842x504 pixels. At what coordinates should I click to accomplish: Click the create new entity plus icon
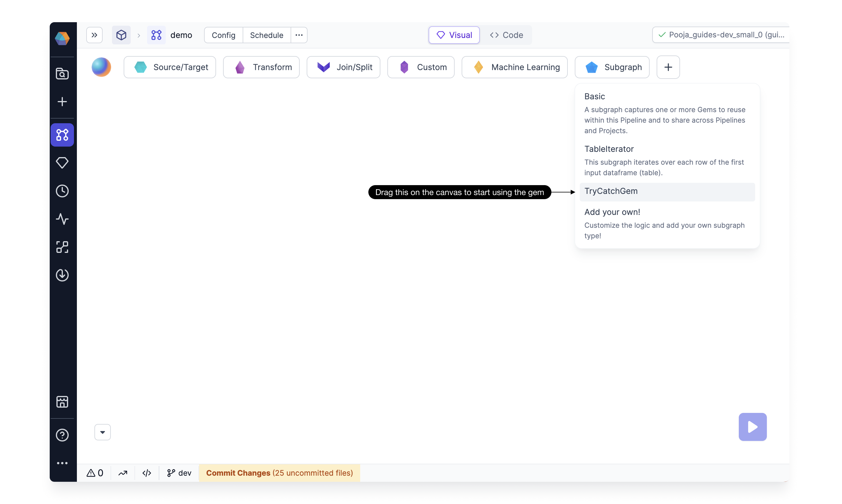[62, 102]
